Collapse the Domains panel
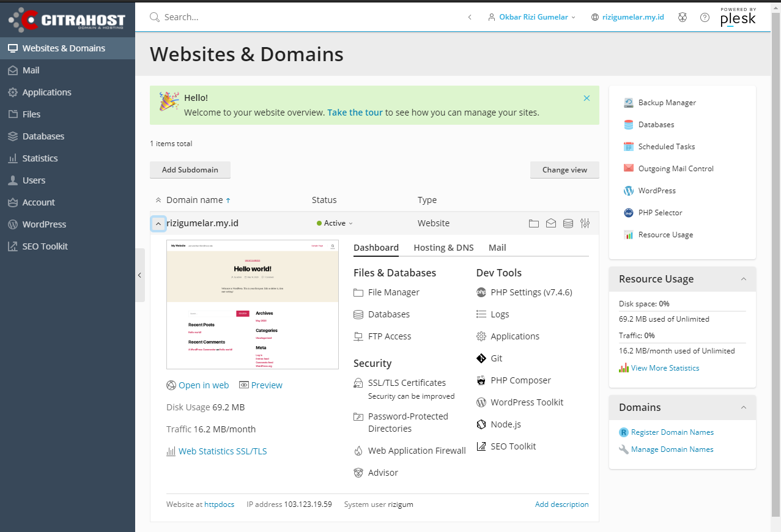781x532 pixels. point(744,407)
